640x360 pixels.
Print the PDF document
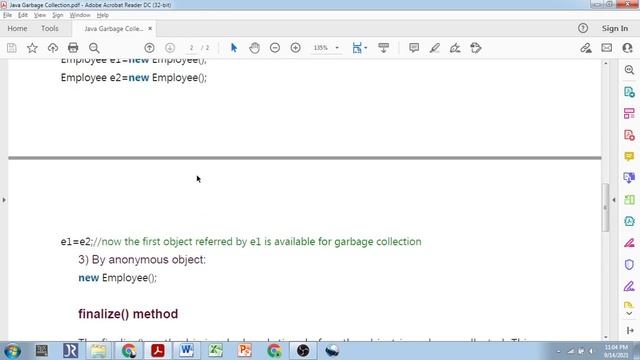(x=73, y=48)
